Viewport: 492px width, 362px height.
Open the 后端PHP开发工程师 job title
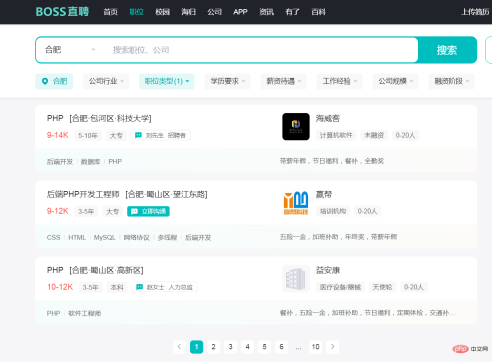pos(83,194)
